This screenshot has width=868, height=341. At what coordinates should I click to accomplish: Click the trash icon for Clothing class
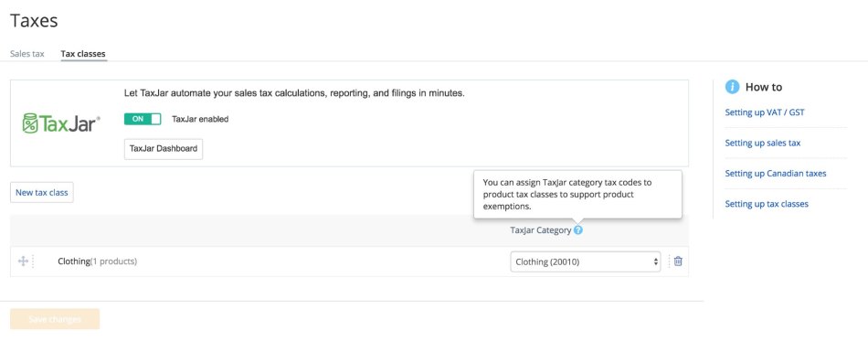click(678, 261)
